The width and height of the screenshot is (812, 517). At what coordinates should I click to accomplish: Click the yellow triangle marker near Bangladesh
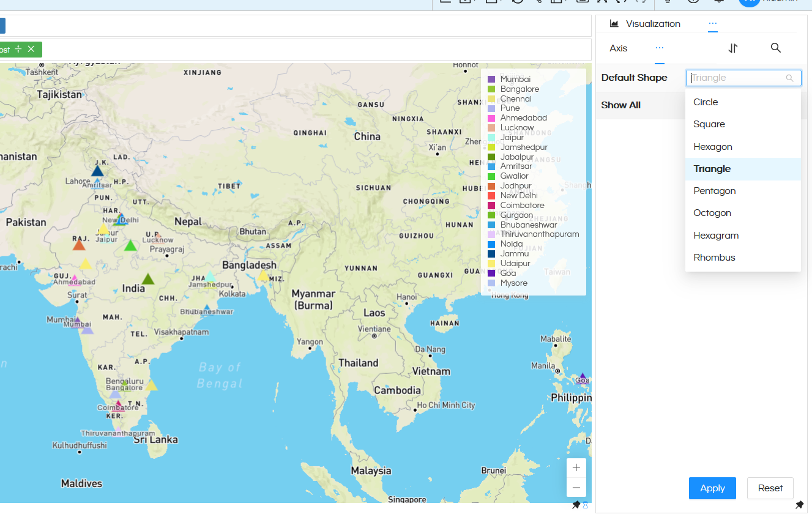[x=263, y=275]
